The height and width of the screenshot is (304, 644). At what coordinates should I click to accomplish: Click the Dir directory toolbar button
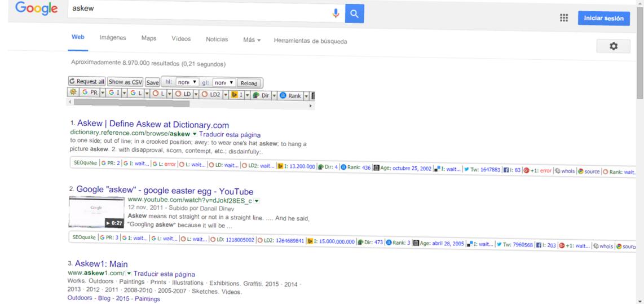tap(261, 96)
